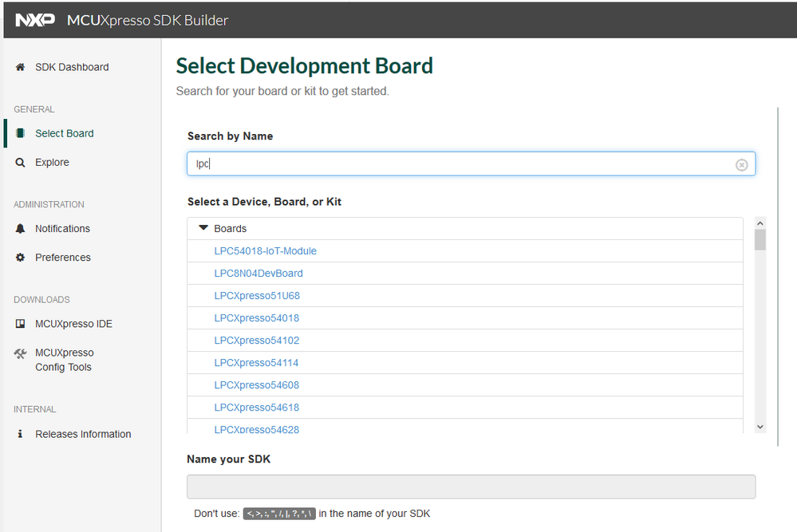Click the Releases Information info icon
797x532 pixels.
(20, 434)
